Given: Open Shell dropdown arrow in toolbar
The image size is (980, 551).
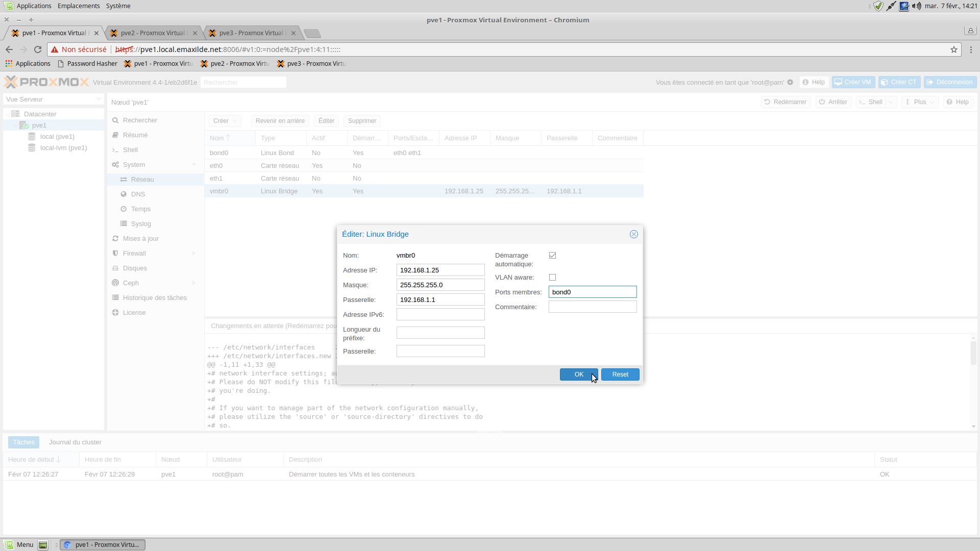Looking at the screenshot, I should coord(891,102).
